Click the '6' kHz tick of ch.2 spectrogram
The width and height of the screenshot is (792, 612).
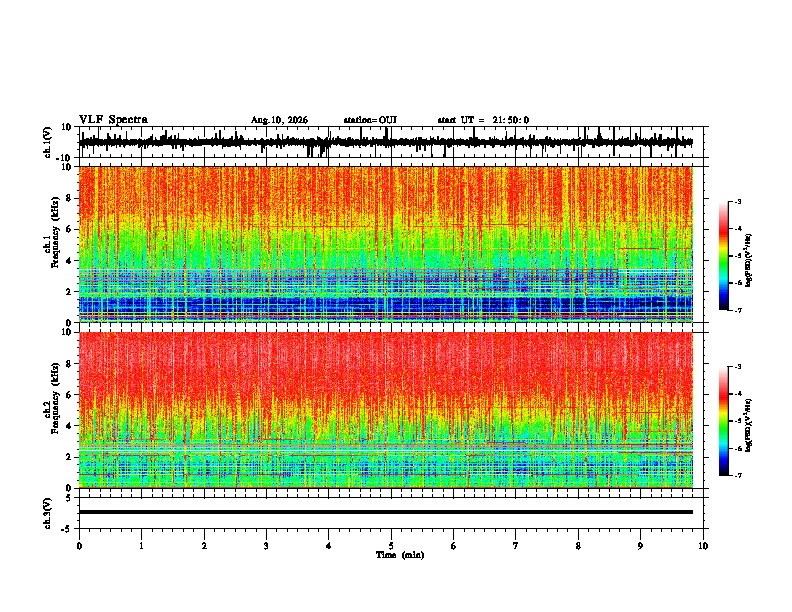(69, 395)
